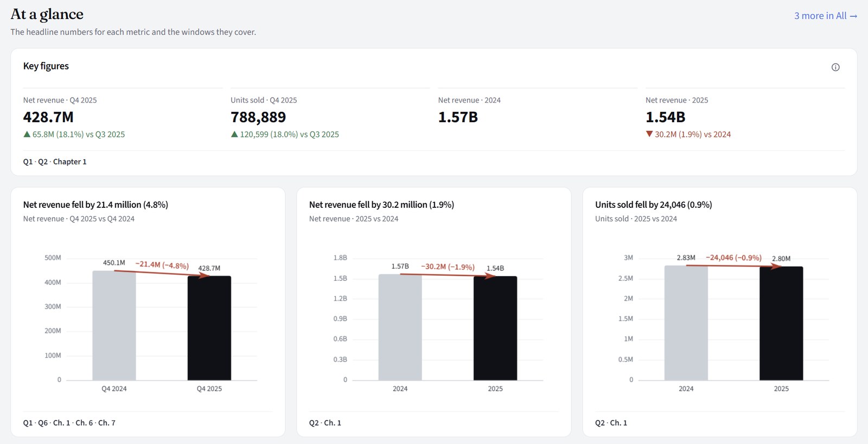The image size is (868, 444).
Task: Open Ch. 1 in the 30.2 million card footer
Action: point(333,423)
